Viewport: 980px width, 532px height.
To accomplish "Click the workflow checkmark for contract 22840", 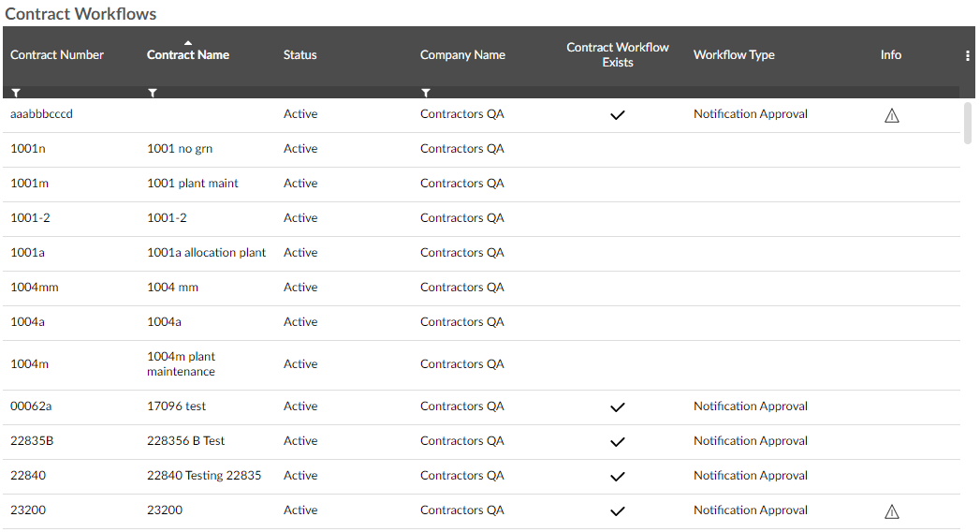I will tap(618, 477).
